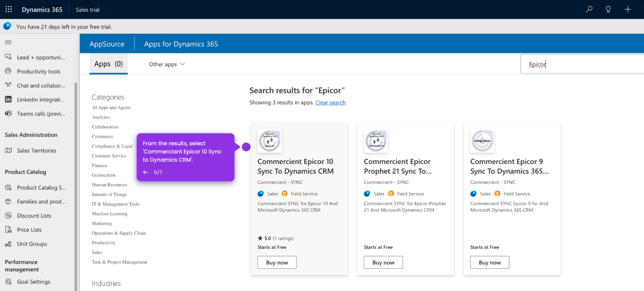This screenshot has height=291, width=644.
Task: Click the free trial notification icon
Action: tap(7, 26)
